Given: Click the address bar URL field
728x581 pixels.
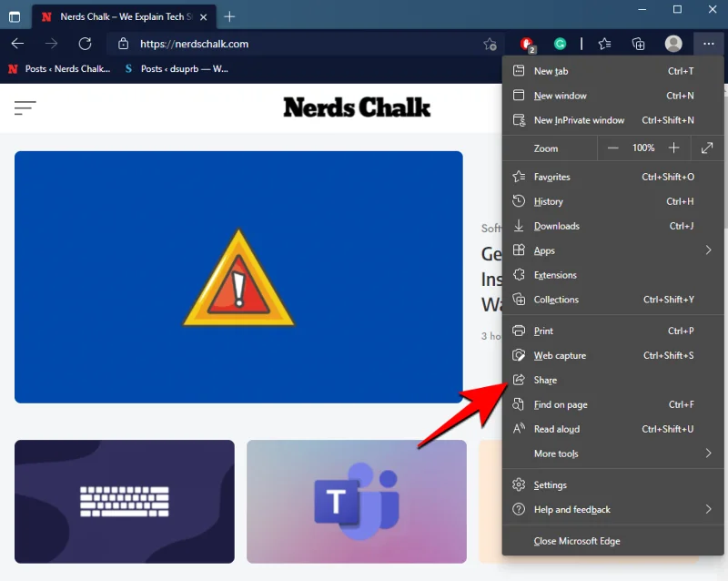Looking at the screenshot, I should click(x=300, y=44).
